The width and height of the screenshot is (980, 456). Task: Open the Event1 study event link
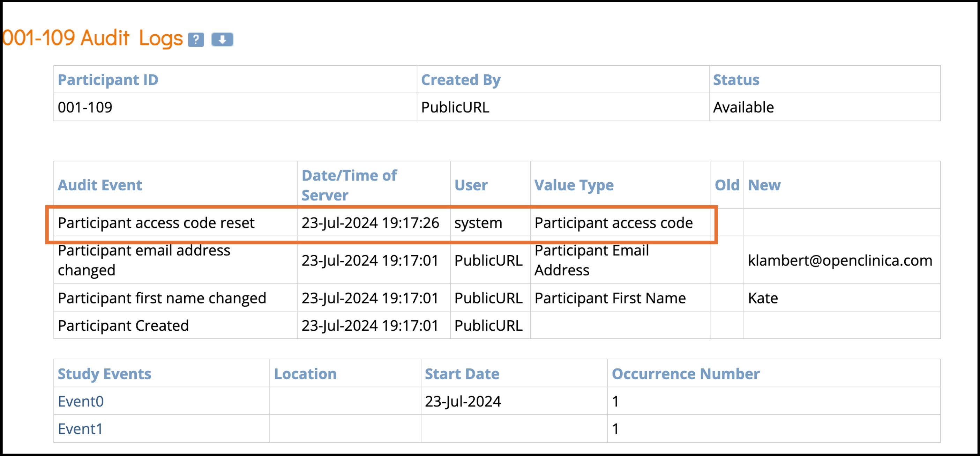point(80,429)
